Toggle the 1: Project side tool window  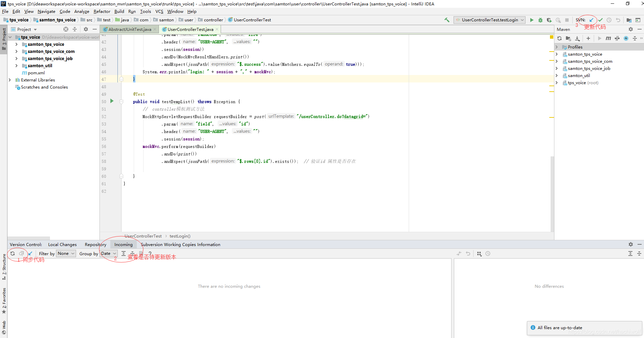[x=4, y=39]
